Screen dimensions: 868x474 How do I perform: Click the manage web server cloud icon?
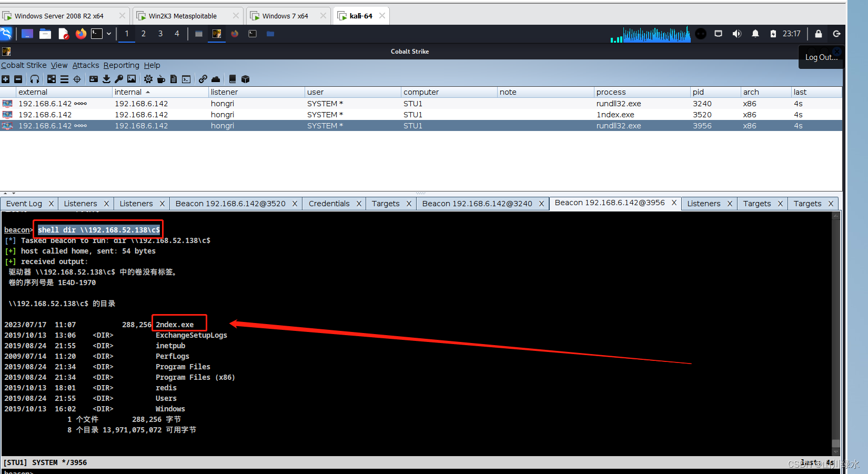pos(216,79)
